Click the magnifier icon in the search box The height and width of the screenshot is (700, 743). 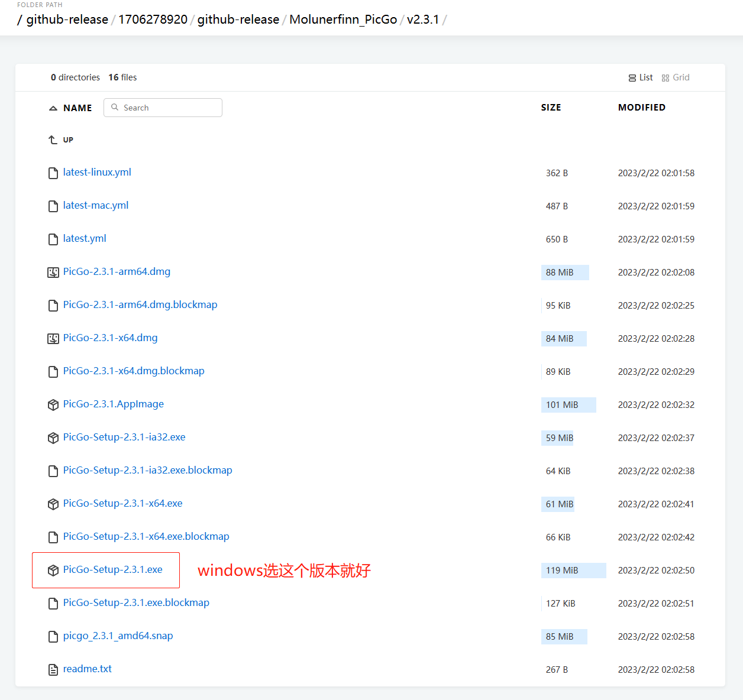[115, 108]
